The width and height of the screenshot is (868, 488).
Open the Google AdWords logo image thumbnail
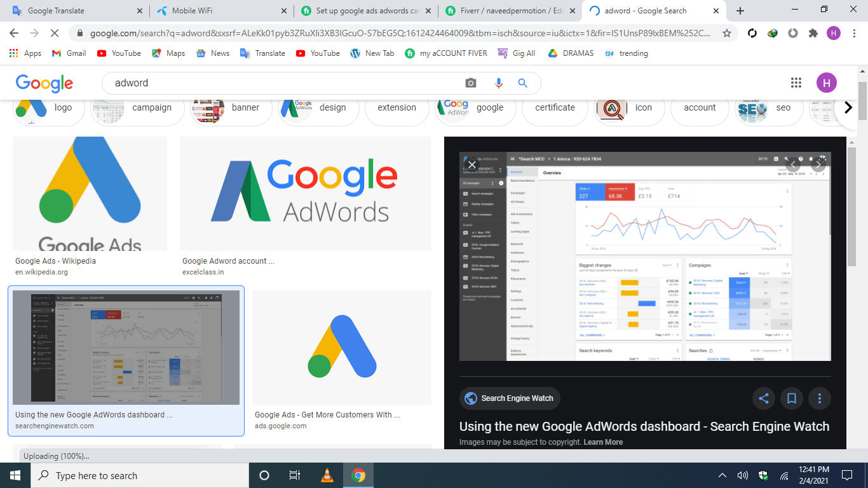pos(306,194)
